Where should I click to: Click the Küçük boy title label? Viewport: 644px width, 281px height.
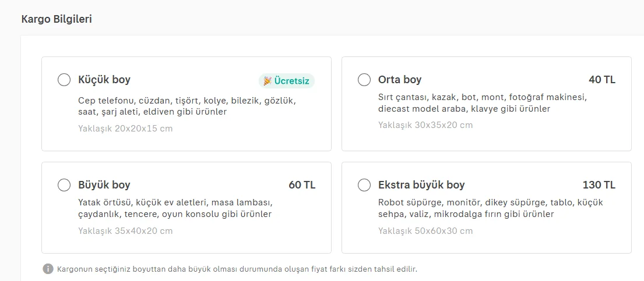104,80
